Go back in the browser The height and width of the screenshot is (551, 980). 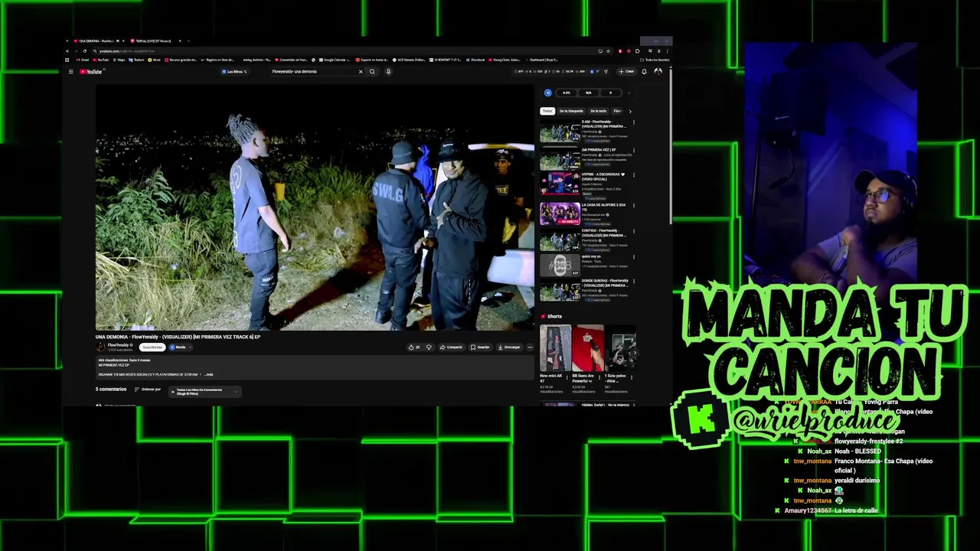[67, 51]
